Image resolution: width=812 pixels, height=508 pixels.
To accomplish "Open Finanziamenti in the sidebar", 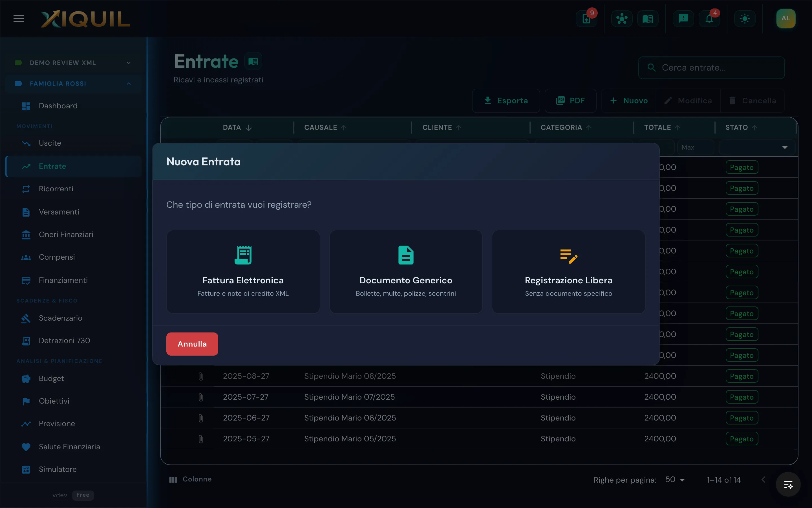I will pyautogui.click(x=74, y=280).
